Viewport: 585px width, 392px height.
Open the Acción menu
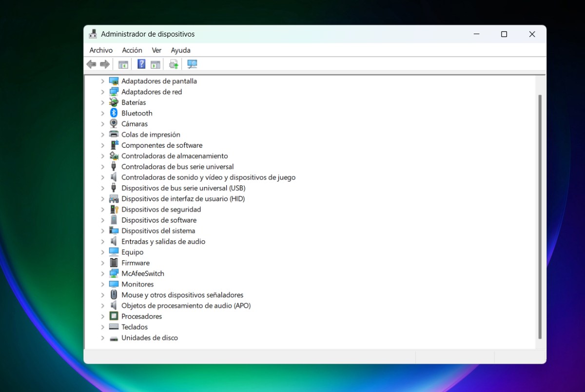132,50
